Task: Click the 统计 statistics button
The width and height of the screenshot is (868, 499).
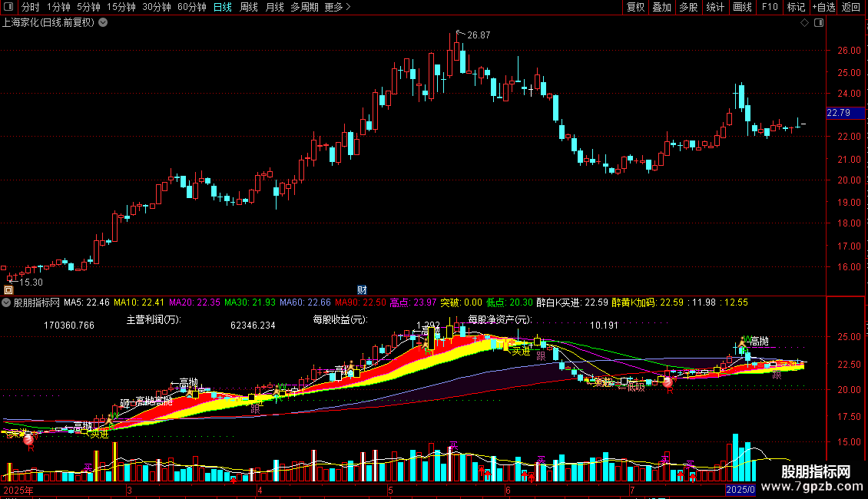Action: pyautogui.click(x=714, y=7)
